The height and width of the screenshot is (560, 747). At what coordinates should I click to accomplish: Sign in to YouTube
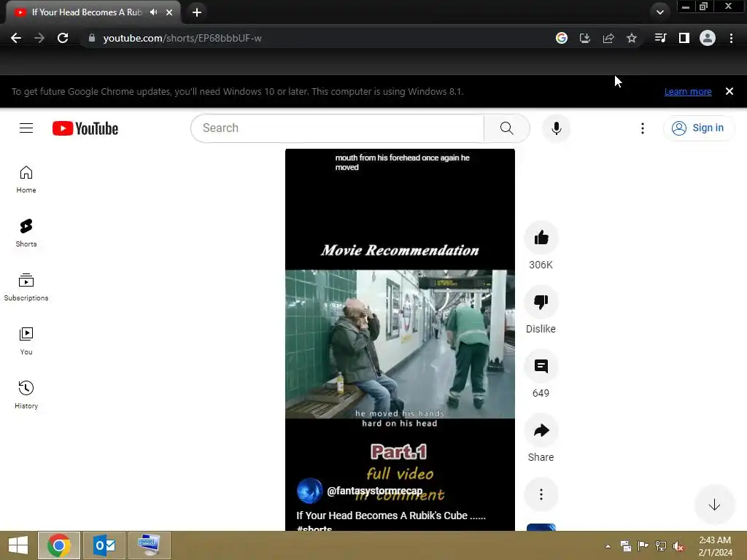click(698, 128)
